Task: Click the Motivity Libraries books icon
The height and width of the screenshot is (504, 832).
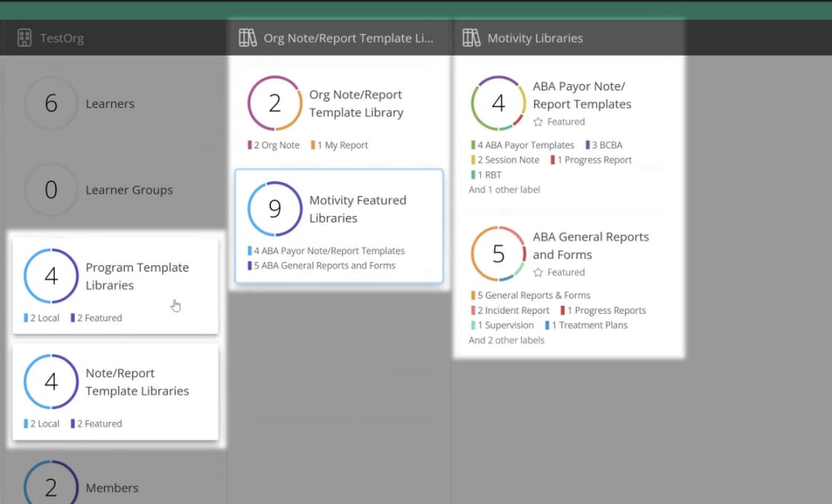Action: coord(471,38)
